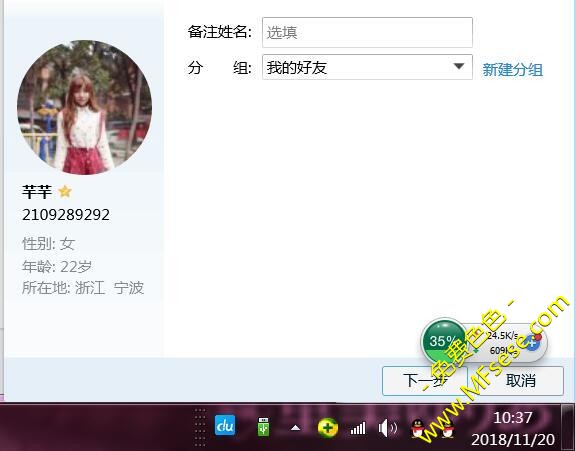Open the left QQ penguin tray icon
The width and height of the screenshot is (575, 451).
click(x=416, y=428)
